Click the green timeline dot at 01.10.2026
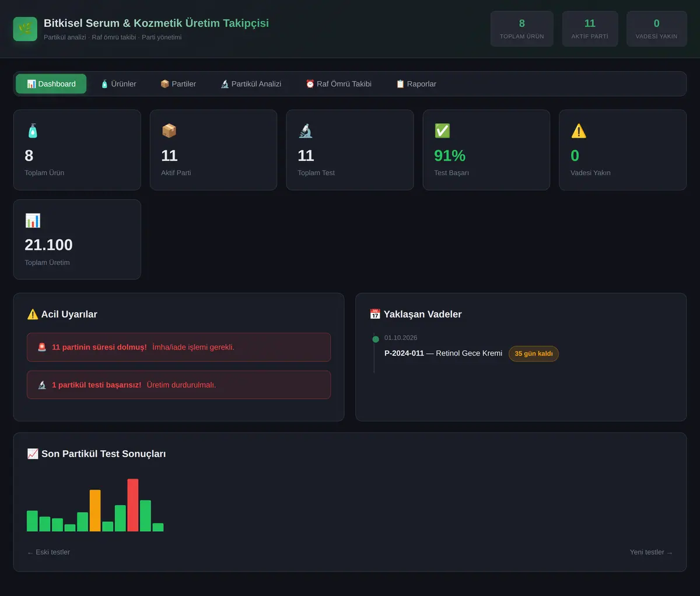Viewport: 700px width, 596px height. 376,339
